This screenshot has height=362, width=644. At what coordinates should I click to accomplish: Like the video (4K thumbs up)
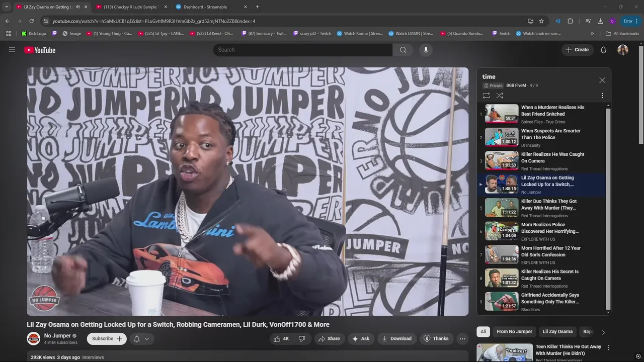tap(281, 339)
